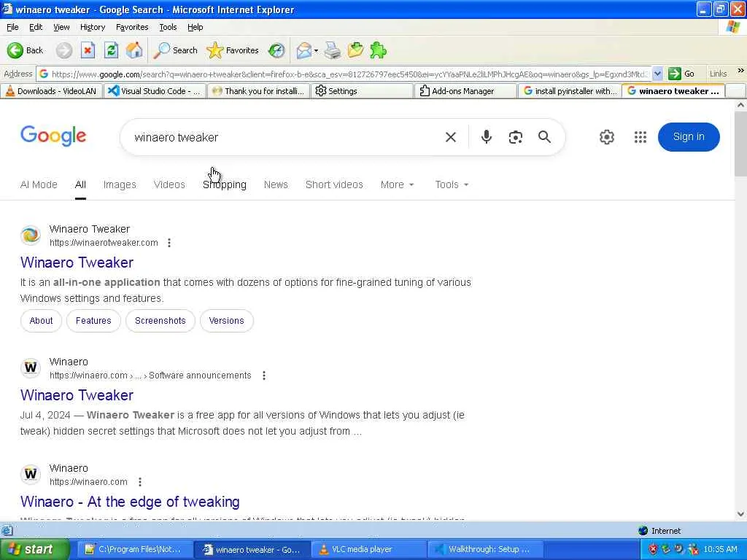Click the Sign in button
Image resolution: width=747 pixels, height=560 pixels.
click(x=689, y=136)
